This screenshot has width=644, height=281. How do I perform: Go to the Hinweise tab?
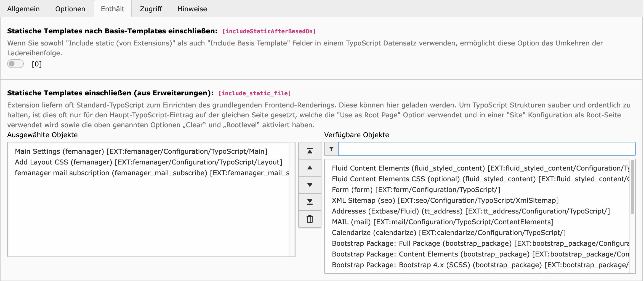pos(192,9)
